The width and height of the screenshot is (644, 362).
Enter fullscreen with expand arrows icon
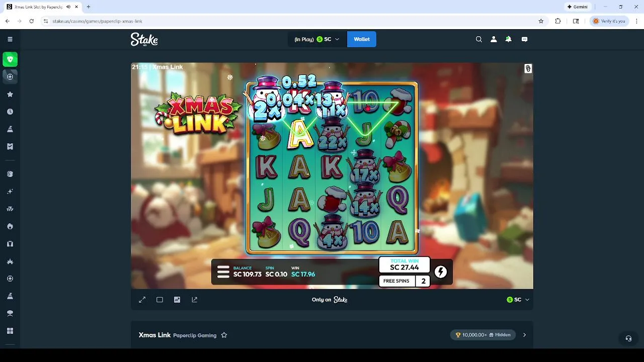tap(142, 300)
